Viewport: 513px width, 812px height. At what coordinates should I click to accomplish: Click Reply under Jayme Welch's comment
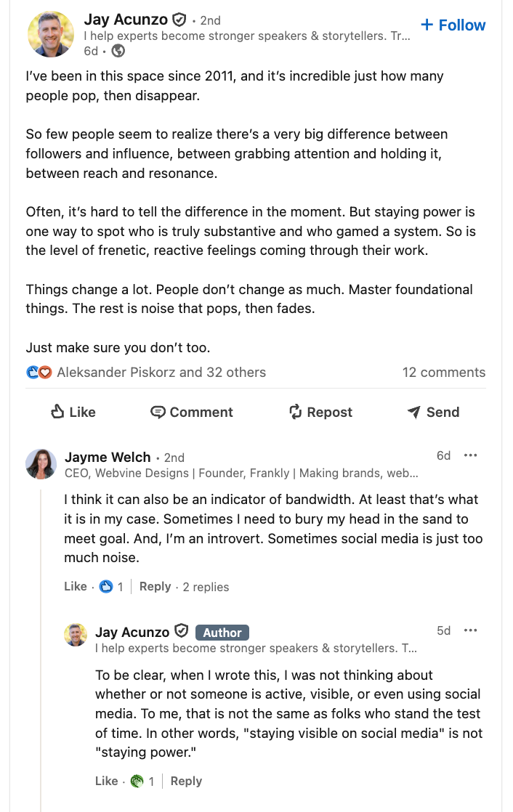[x=155, y=586]
